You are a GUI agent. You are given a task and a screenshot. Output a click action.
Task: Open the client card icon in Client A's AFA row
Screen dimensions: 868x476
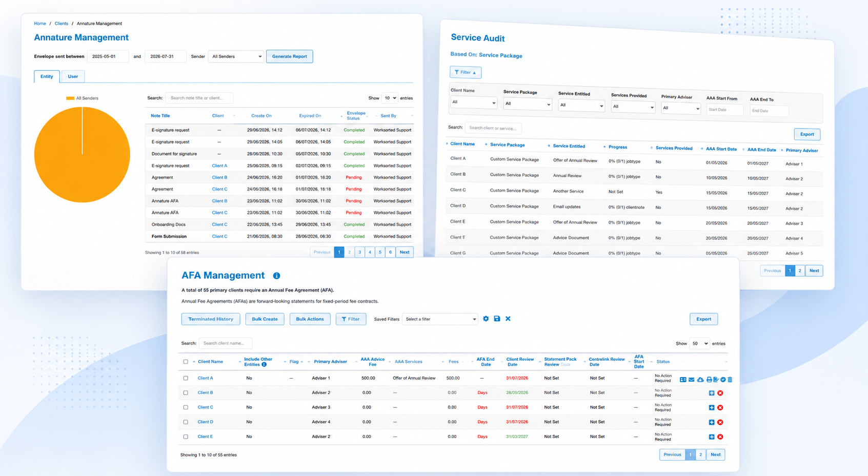683,380
